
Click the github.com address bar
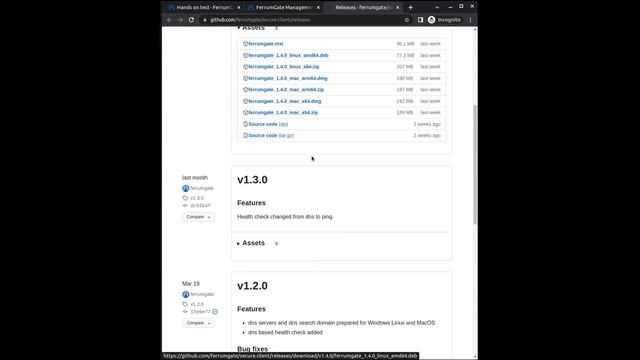point(306,20)
